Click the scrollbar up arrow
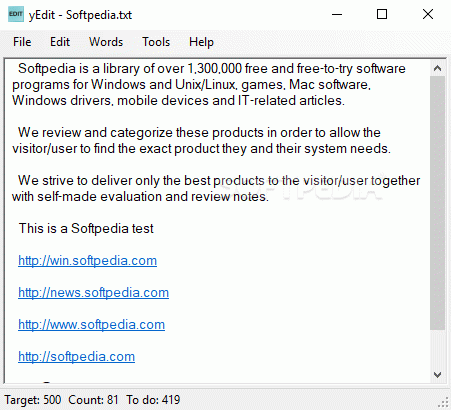The image size is (451, 410). click(x=437, y=68)
